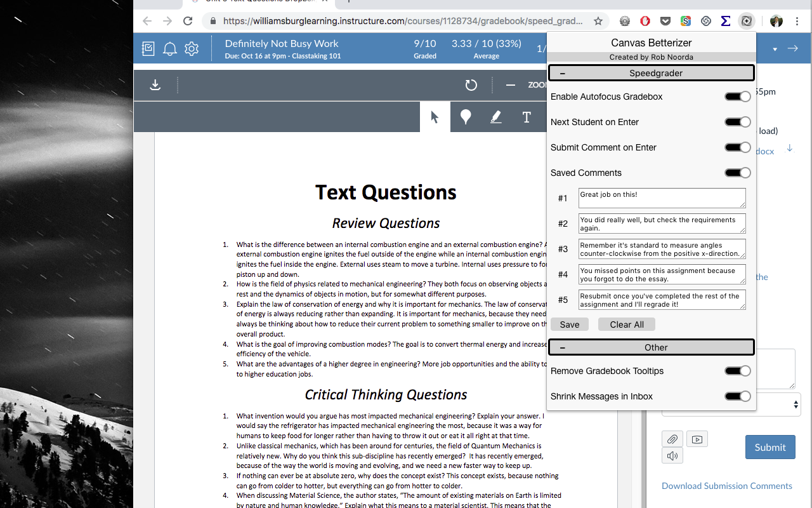Open the media recording tool
Viewport: 812px width, 508px height.
click(x=697, y=439)
